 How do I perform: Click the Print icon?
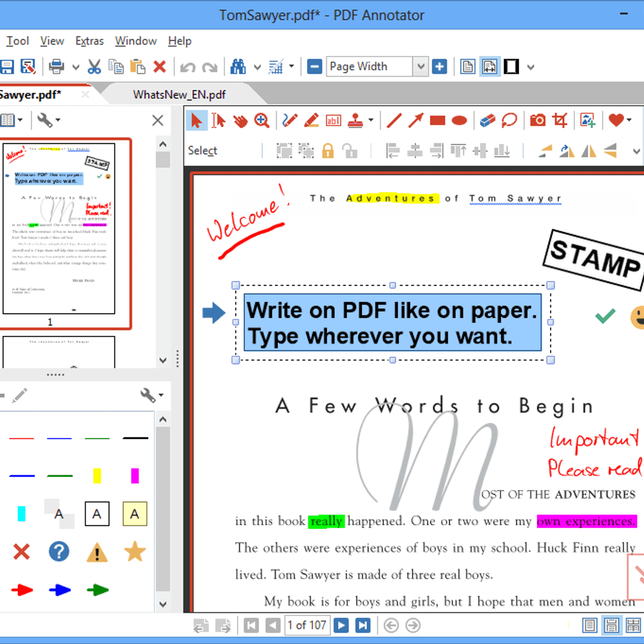click(56, 67)
